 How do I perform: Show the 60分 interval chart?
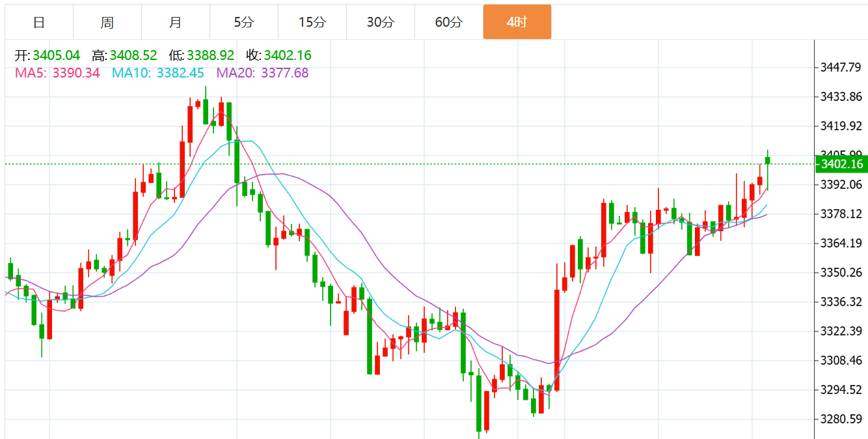(449, 22)
